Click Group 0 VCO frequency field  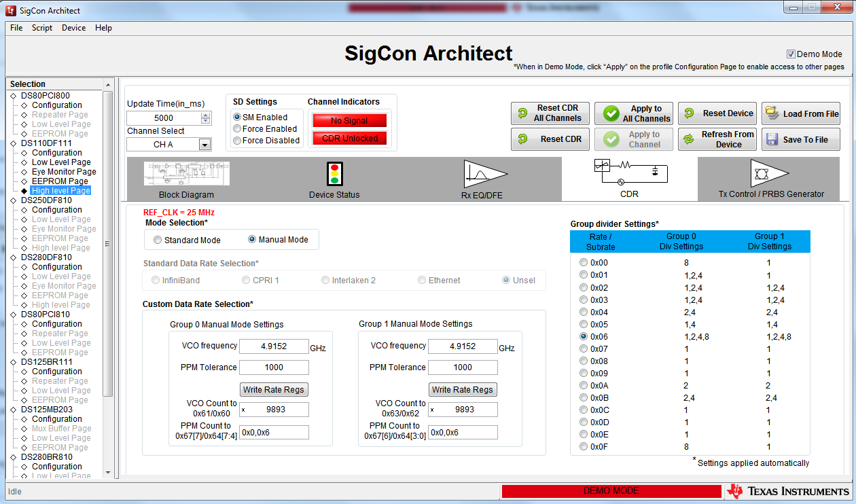274,346
